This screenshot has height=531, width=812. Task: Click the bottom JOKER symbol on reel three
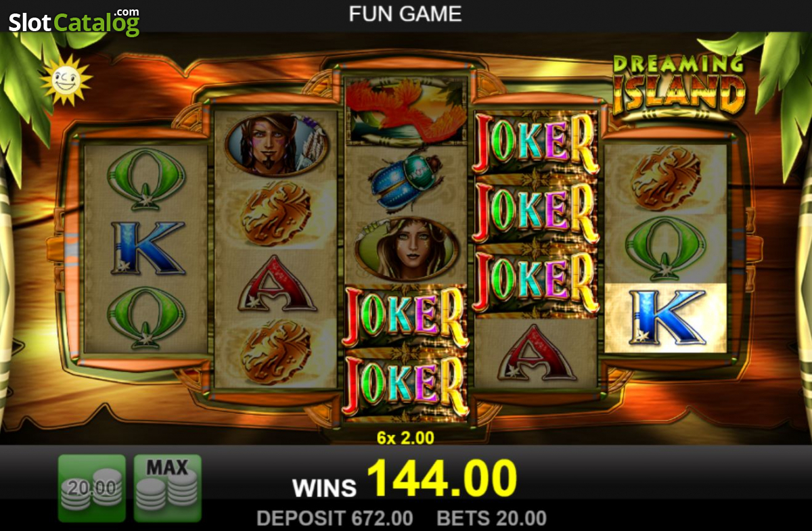tap(406, 387)
